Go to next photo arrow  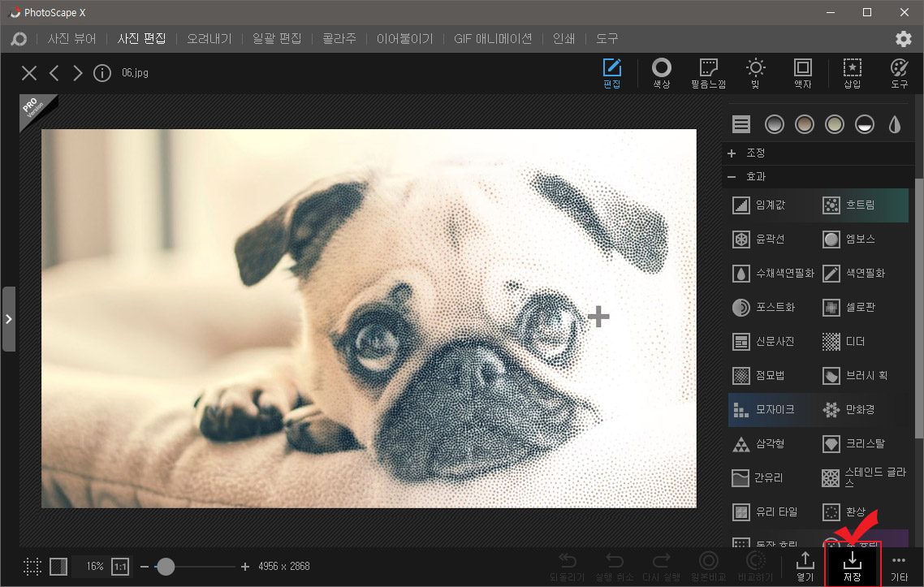click(78, 73)
